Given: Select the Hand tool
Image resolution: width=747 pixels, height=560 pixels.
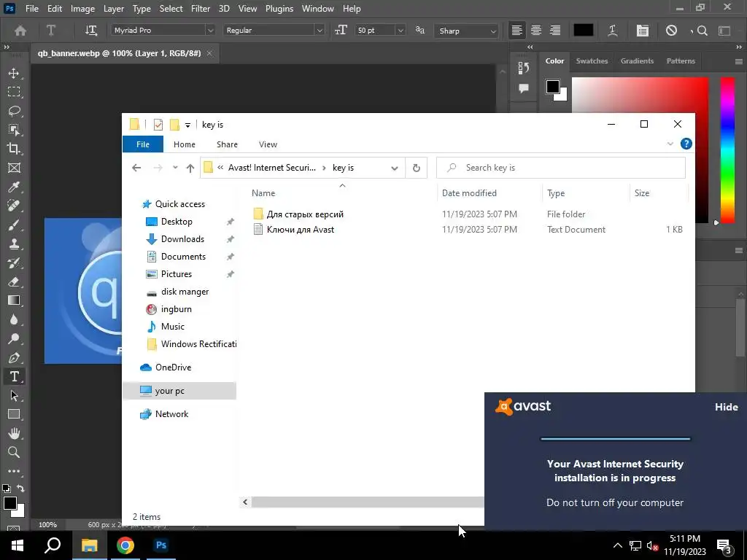Looking at the screenshot, I should [14, 433].
